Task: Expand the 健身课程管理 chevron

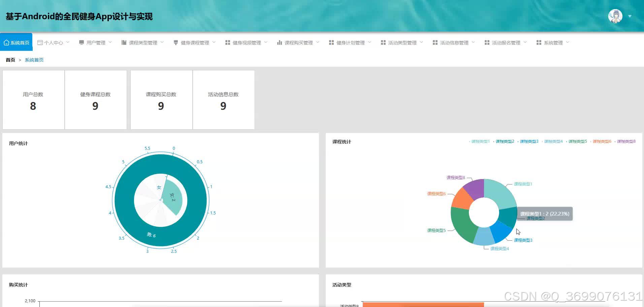Action: 214,42
